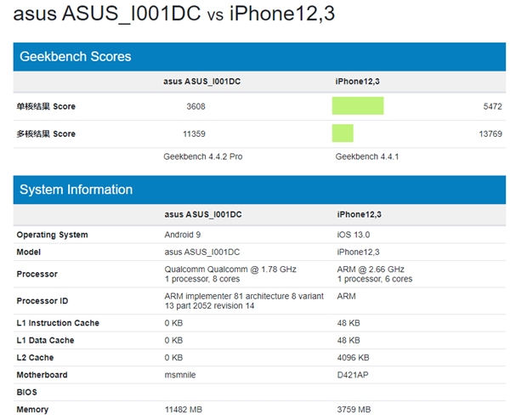Viewport: 510px width, 420px height.
Task: Click the 'Processor ID' row label
Action: 42,301
